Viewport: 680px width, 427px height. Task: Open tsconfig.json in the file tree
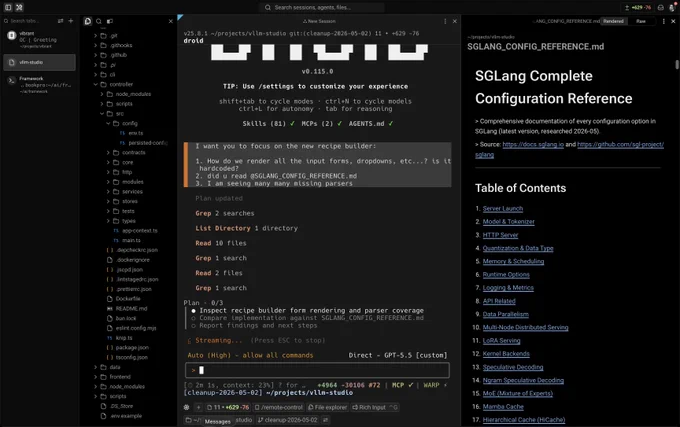coord(132,357)
